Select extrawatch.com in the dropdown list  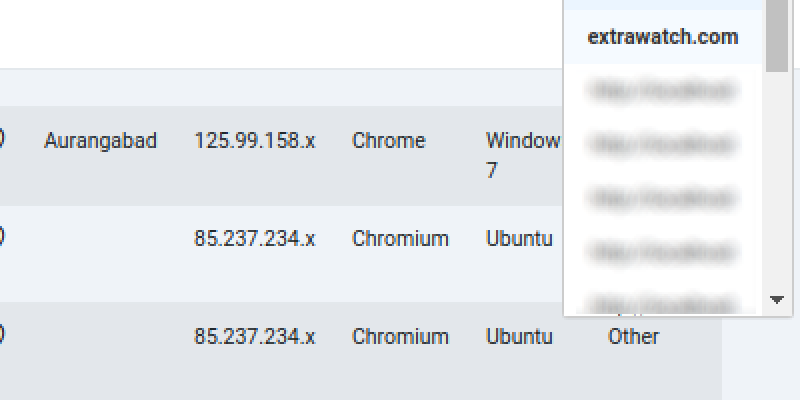tap(663, 37)
